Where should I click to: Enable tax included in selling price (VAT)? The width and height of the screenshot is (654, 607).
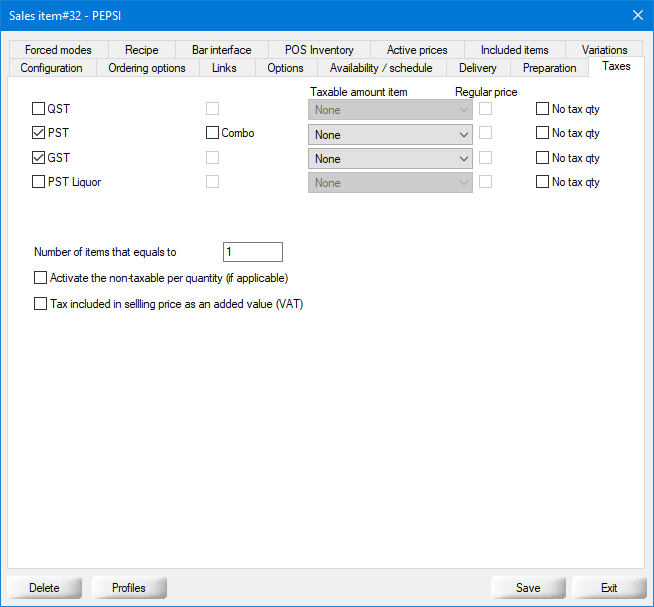(x=41, y=304)
